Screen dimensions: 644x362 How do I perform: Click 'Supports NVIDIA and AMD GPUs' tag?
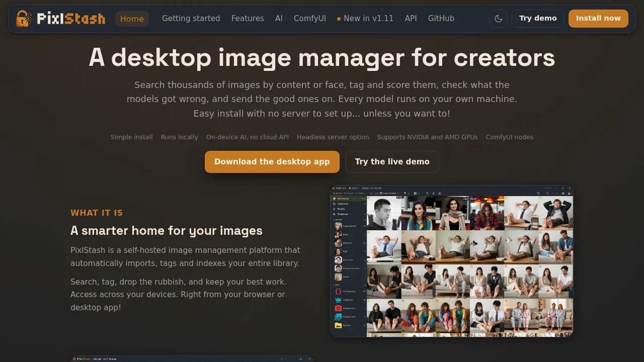(428, 137)
